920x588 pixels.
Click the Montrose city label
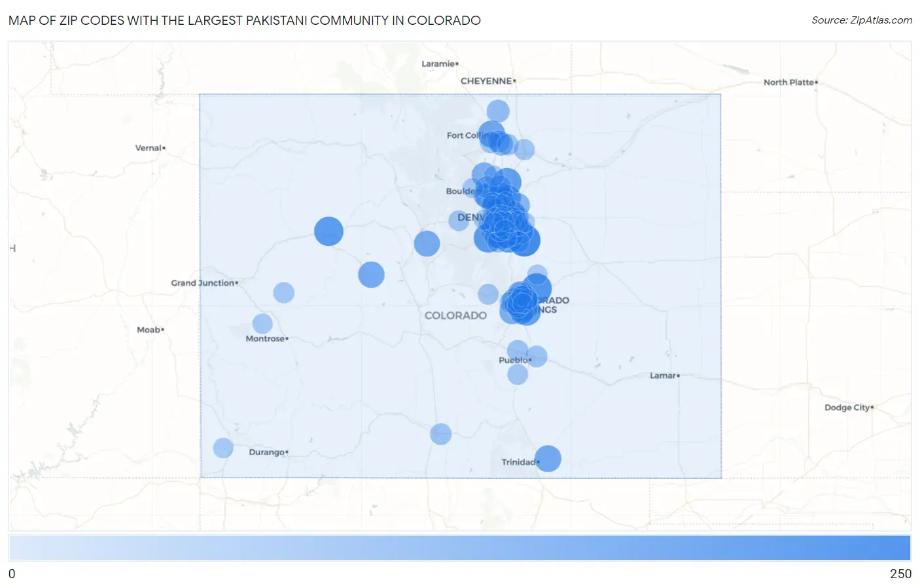coord(266,339)
